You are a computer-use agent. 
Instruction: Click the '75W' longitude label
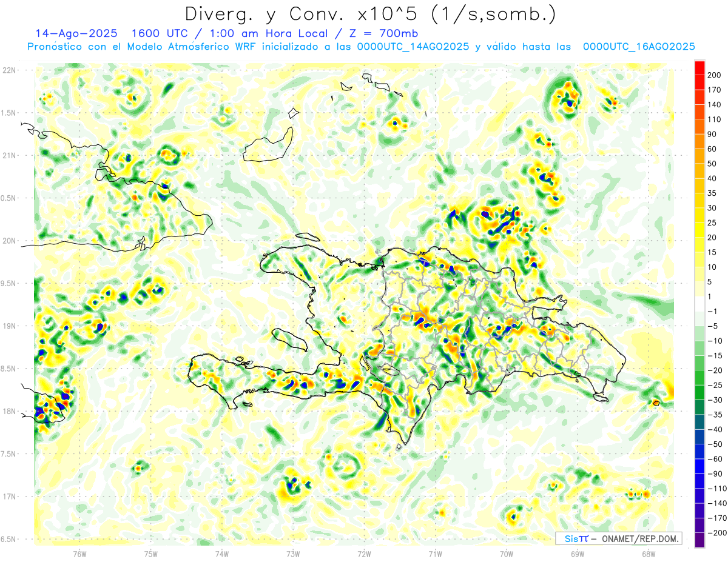click(x=151, y=553)
